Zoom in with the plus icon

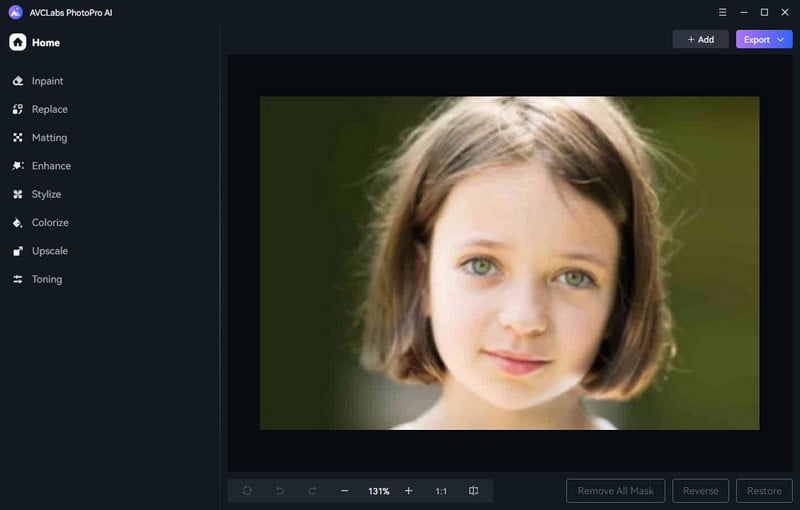(x=409, y=491)
